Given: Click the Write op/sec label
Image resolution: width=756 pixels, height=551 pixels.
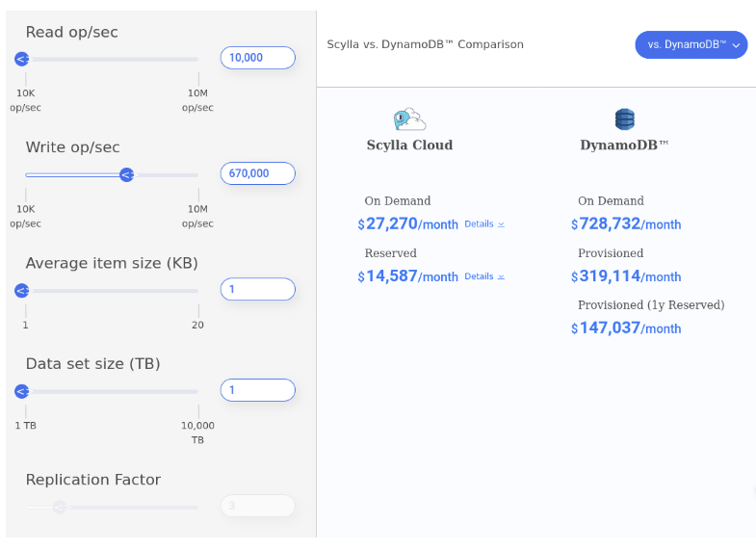Looking at the screenshot, I should click(73, 147).
